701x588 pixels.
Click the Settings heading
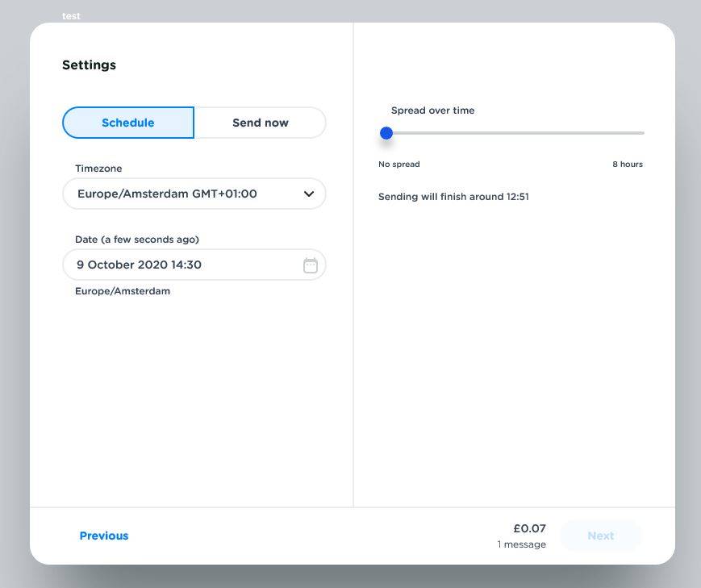pyautogui.click(x=89, y=65)
